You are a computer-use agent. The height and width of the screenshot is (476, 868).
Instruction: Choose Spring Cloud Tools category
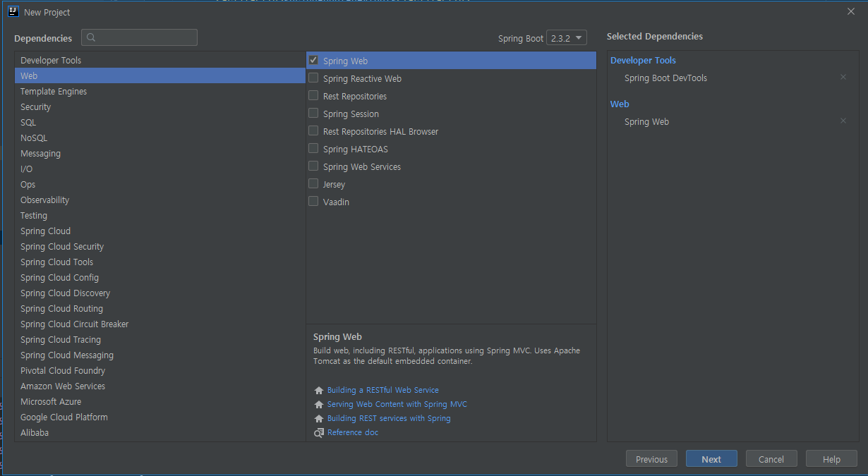click(x=159, y=262)
